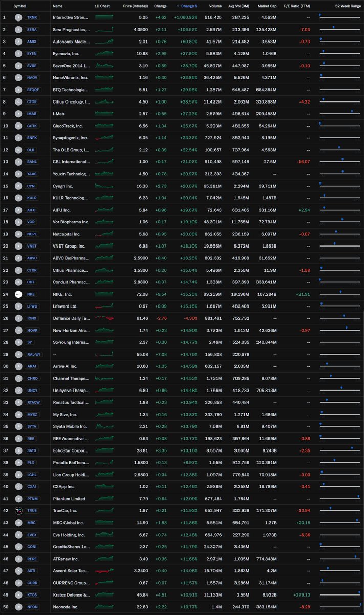Open the RAL-WI ticker symbol link
The width and height of the screenshot is (364, 615).
click(x=33, y=355)
